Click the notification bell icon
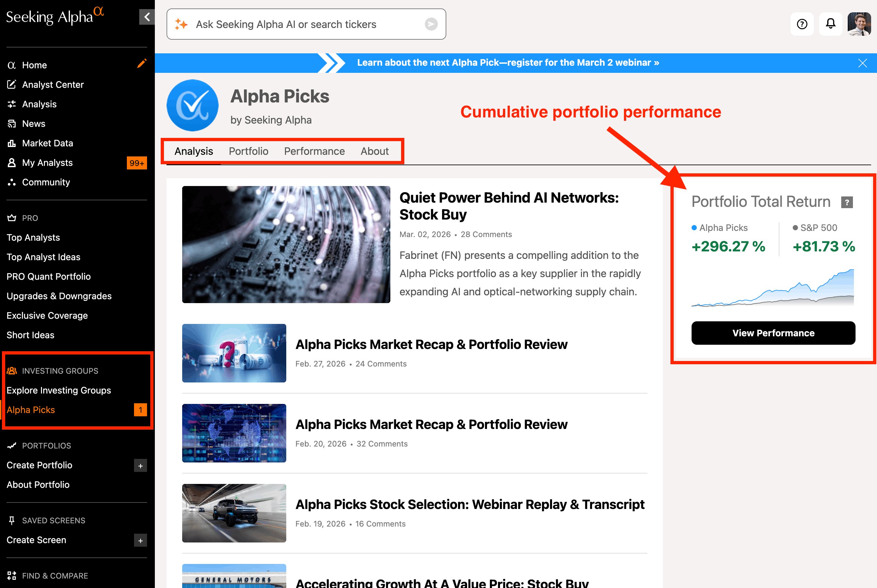This screenshot has width=877, height=588. click(x=830, y=24)
